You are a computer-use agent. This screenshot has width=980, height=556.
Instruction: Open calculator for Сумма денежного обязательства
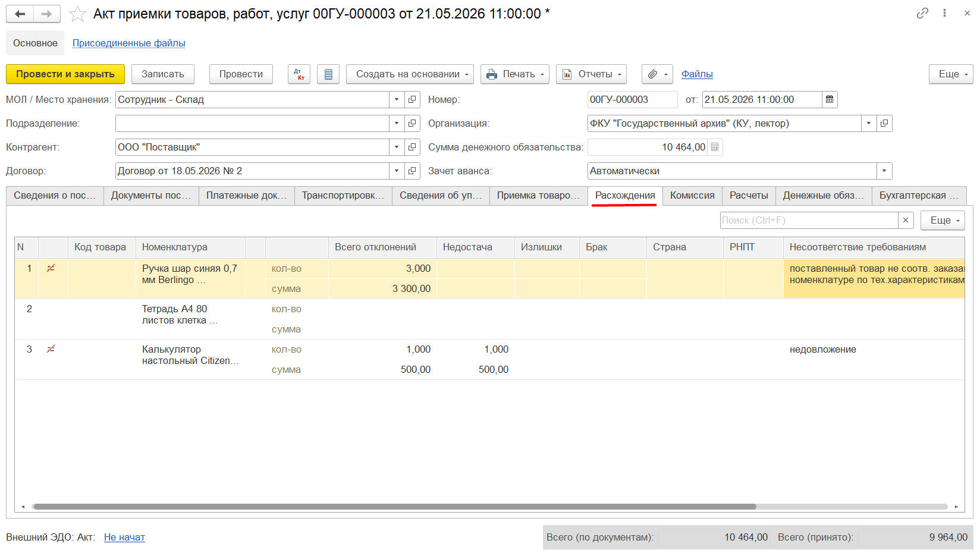715,147
